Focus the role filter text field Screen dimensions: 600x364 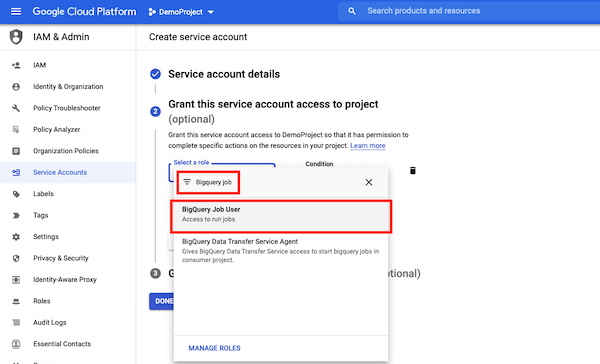pos(214,182)
